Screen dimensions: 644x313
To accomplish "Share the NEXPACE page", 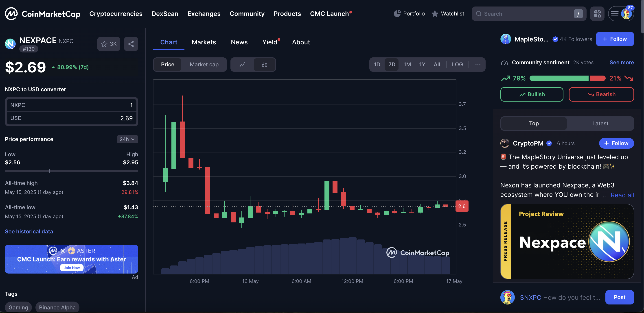I will pos(131,44).
